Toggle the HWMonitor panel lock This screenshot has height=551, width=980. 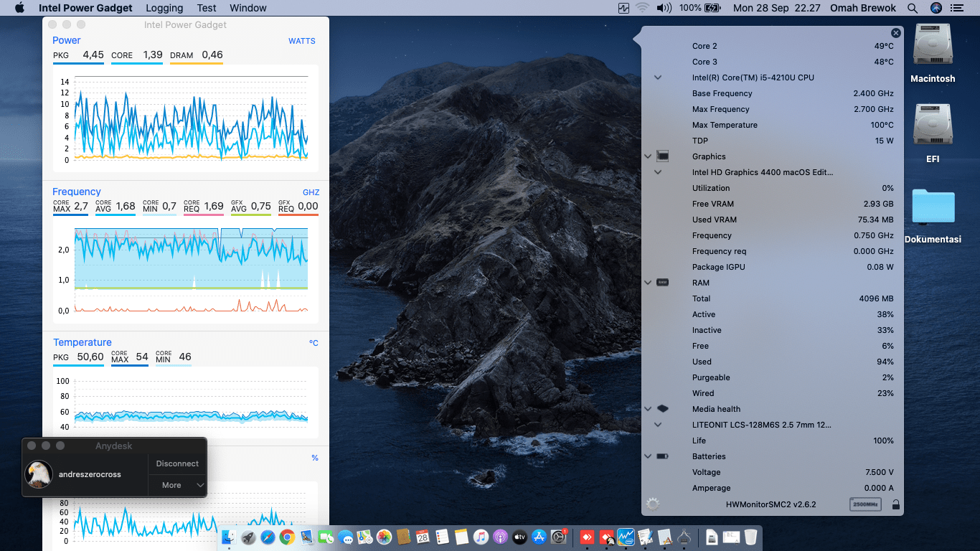895,505
